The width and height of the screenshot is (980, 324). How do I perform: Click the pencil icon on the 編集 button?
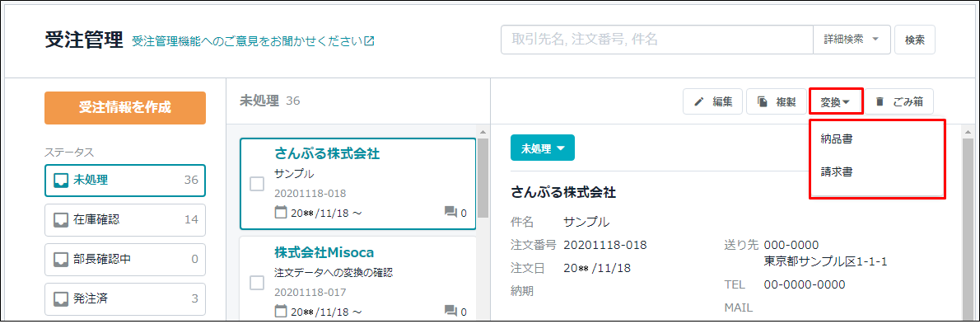pyautogui.click(x=699, y=102)
